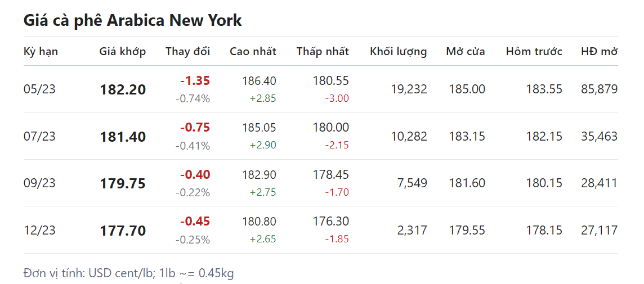This screenshot has height=284, width=644.
Task: Click the 'Kỳ hạn' column header
Action: click(41, 52)
